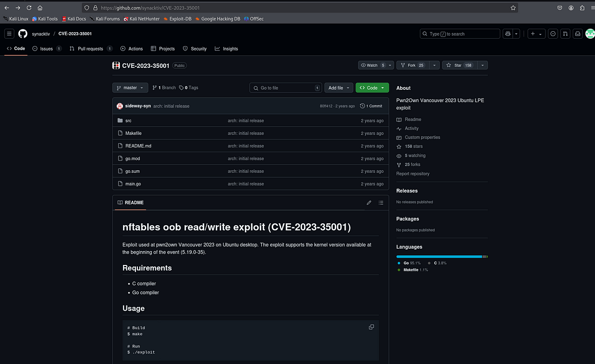Image resolution: width=595 pixels, height=364 pixels.
Task: View the 158 stars link
Action: [x=410, y=147]
